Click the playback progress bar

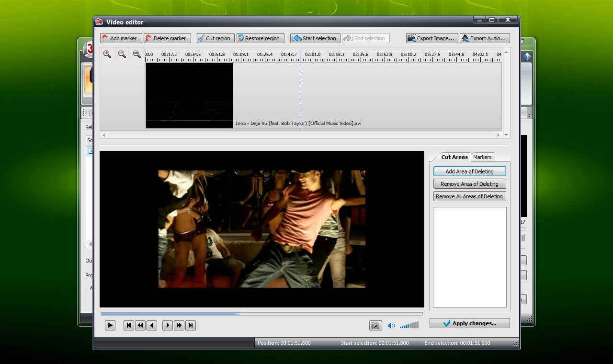pos(261,314)
